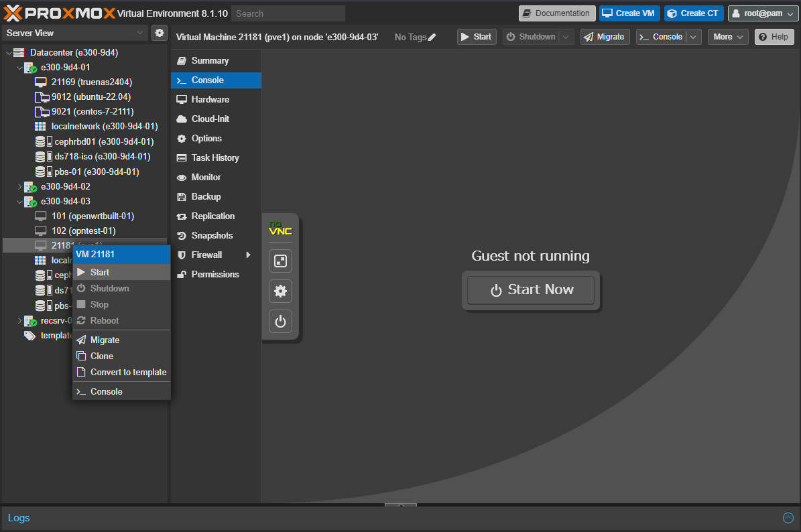Screen dimensions: 801x532
Task: Open the Monitor tab
Action: [216, 177]
